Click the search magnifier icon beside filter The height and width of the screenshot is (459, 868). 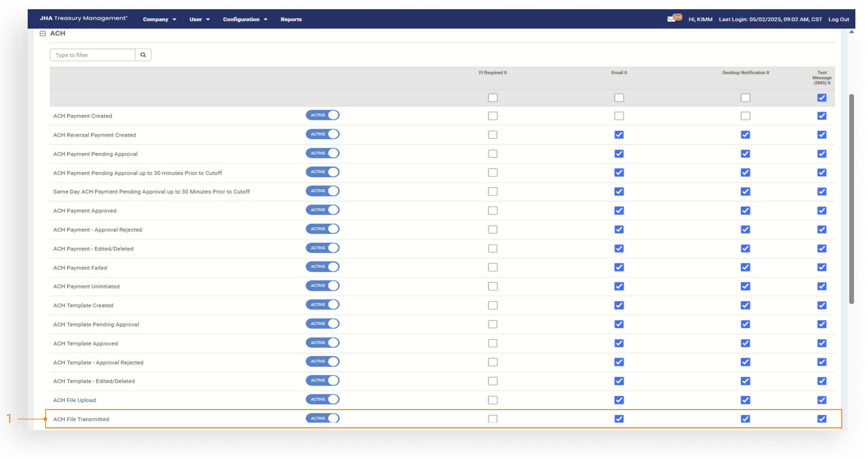click(x=143, y=55)
